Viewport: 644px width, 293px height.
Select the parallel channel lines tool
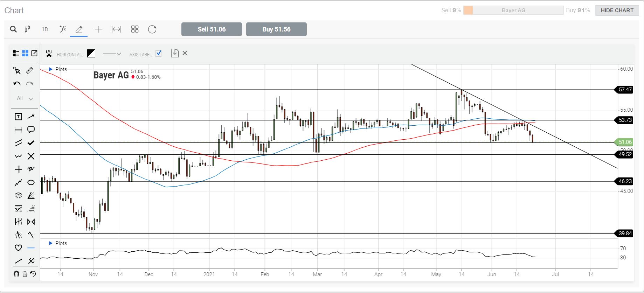coord(18,143)
